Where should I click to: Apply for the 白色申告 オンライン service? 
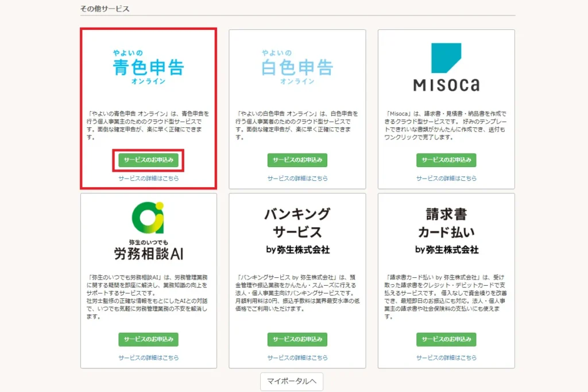297,160
